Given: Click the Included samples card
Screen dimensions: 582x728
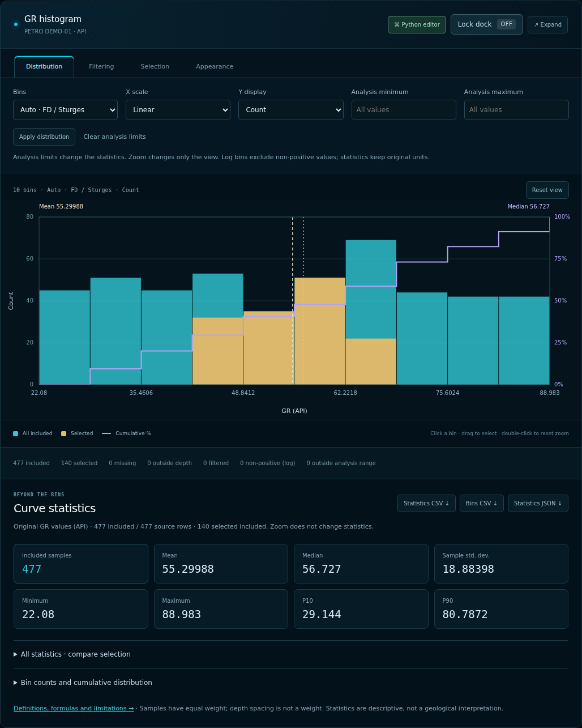Looking at the screenshot, I should [81, 564].
